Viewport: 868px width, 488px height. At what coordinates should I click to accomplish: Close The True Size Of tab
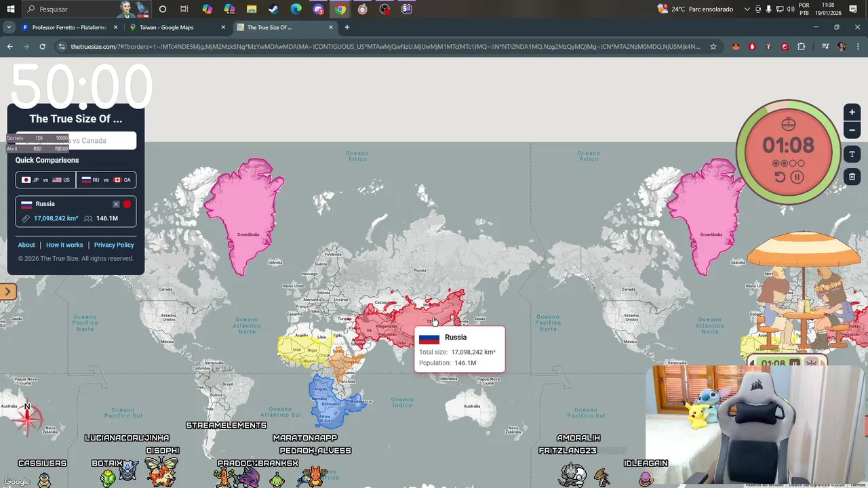(x=331, y=27)
